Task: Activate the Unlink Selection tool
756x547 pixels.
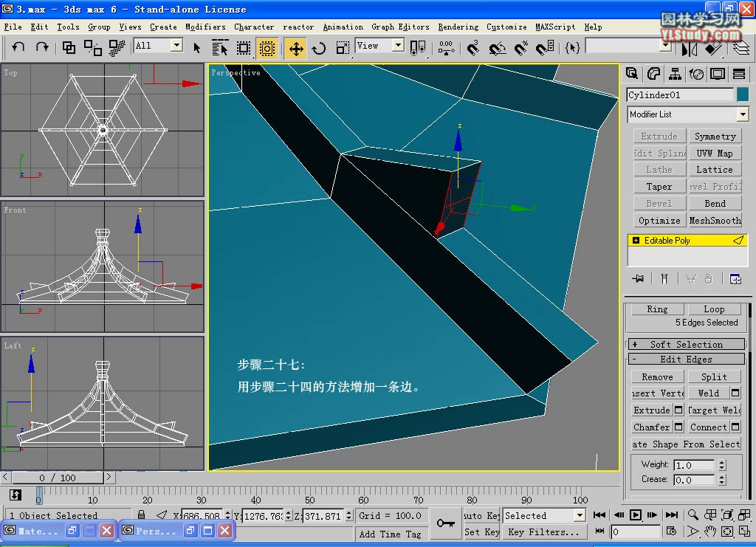Action: 92,47
